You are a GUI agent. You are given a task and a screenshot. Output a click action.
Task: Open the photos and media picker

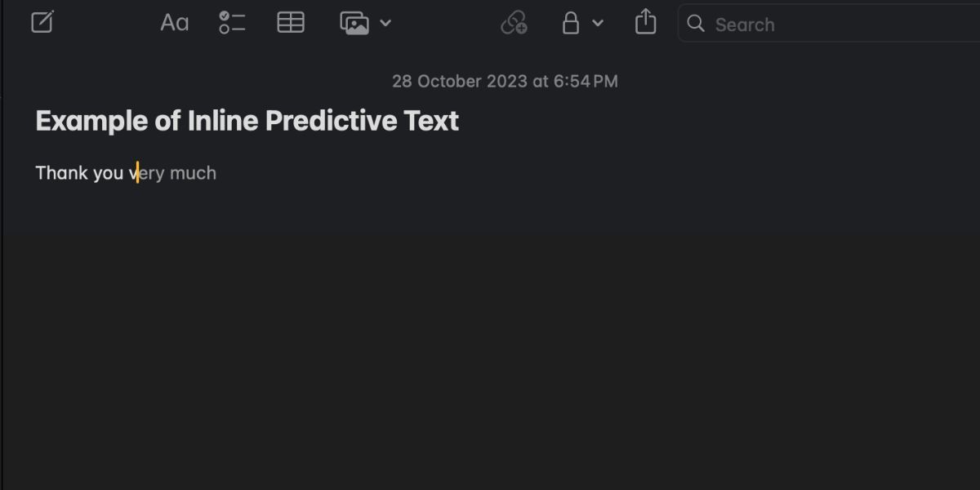(x=355, y=22)
